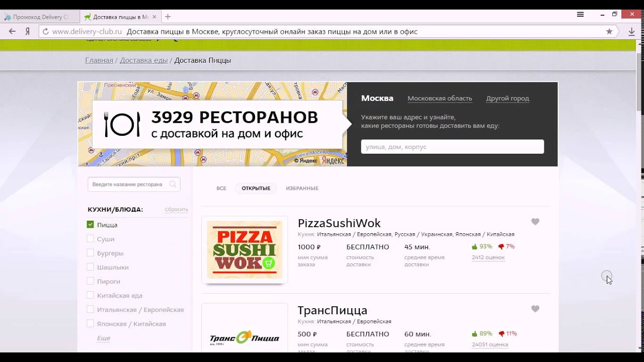The image size is (644, 362).
Task: Open 'Другой город' city link
Action: point(507,99)
